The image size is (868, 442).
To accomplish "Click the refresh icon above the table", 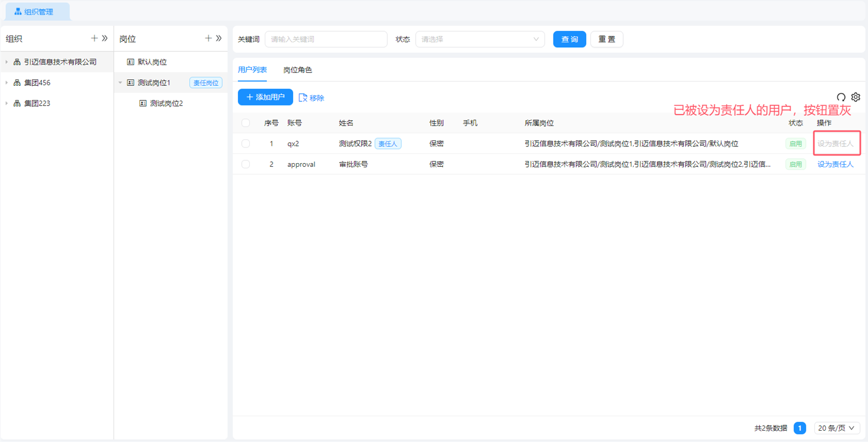I will click(x=841, y=97).
